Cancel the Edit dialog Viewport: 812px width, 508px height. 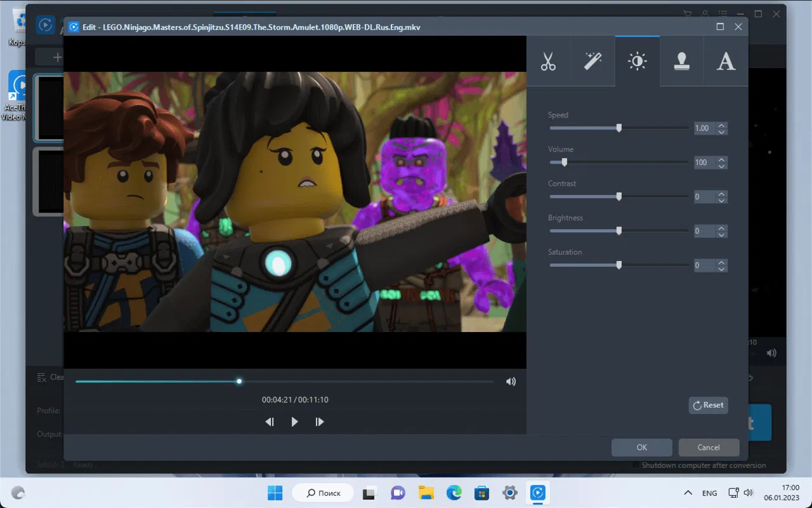[x=709, y=447]
